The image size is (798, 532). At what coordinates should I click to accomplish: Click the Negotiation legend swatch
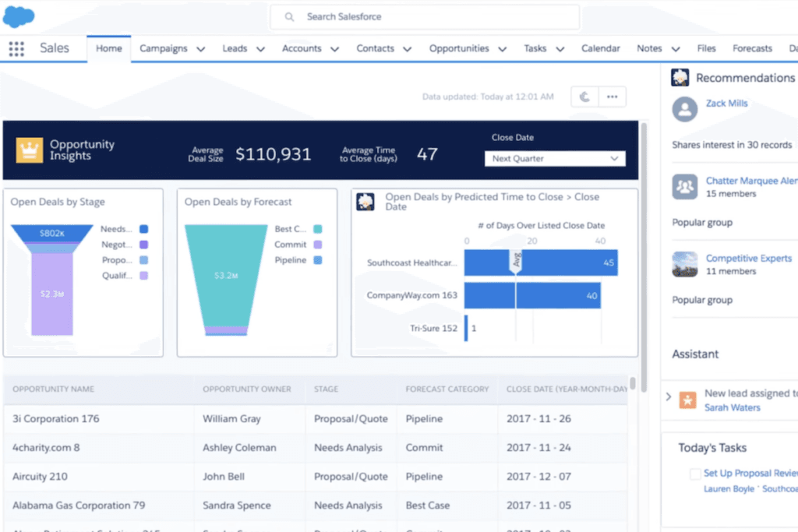coord(144,245)
